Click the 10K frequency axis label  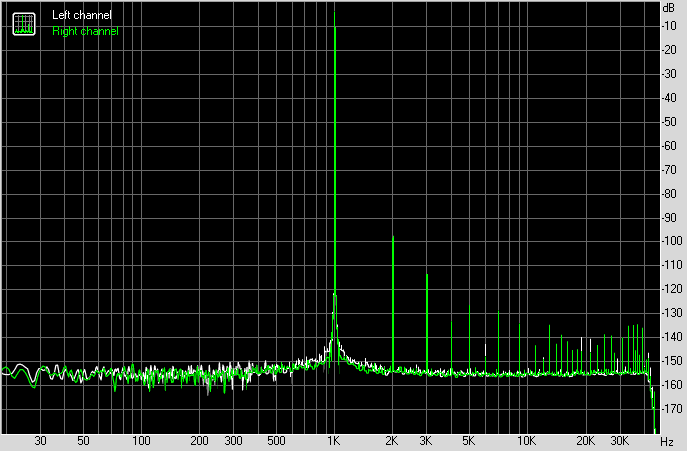pyautogui.click(x=526, y=441)
